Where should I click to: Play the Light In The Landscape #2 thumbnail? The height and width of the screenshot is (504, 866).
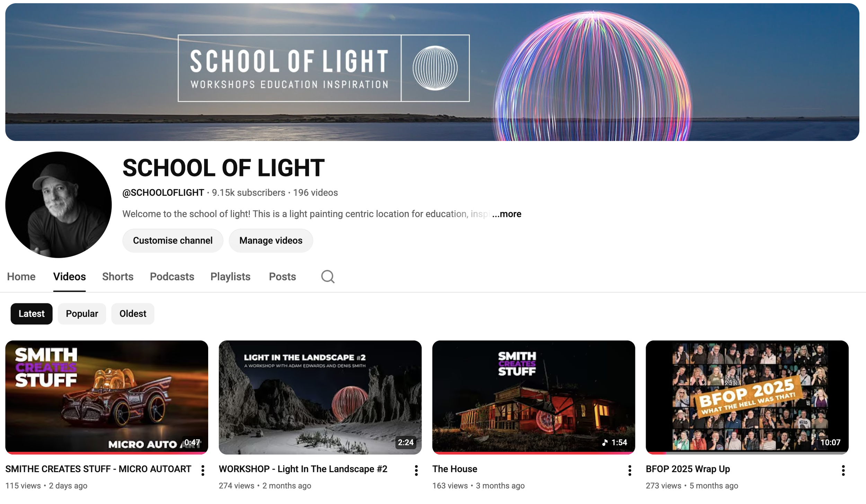pos(320,397)
